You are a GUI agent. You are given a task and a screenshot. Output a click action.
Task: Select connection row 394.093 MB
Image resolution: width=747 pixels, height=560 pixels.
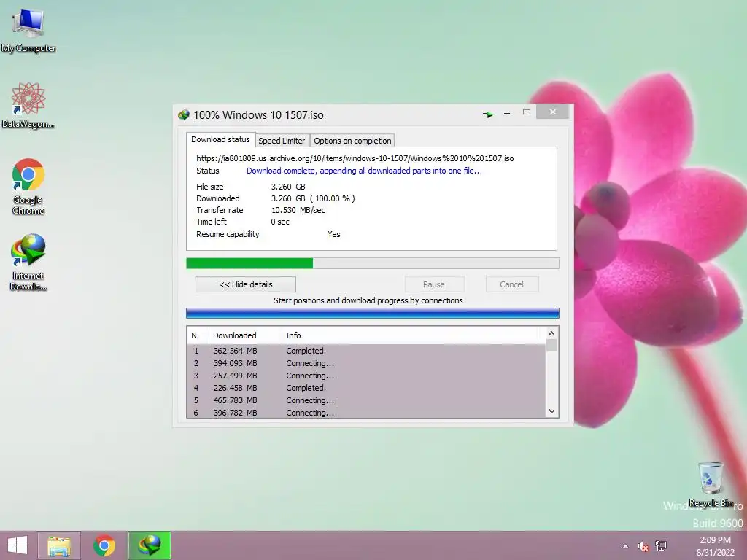(x=366, y=363)
